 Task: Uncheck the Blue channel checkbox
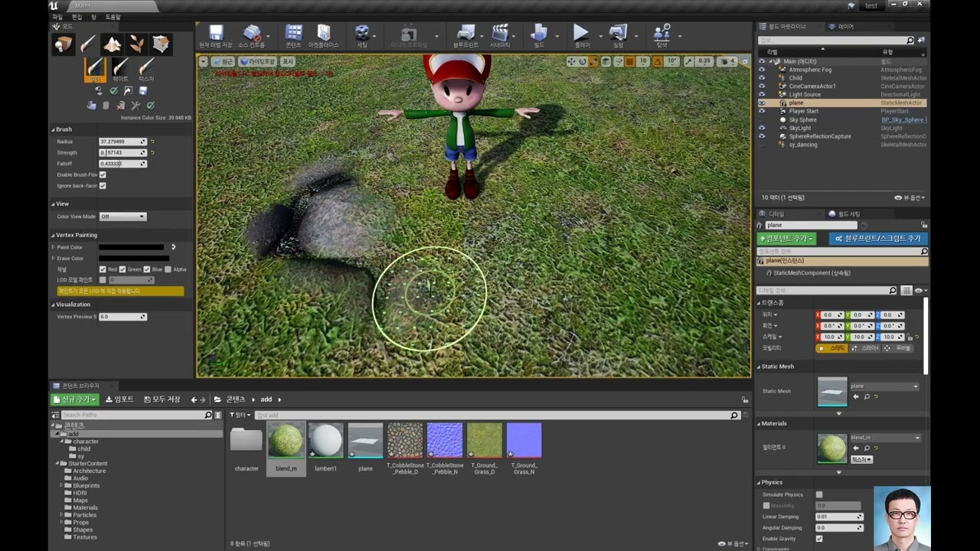pos(147,269)
